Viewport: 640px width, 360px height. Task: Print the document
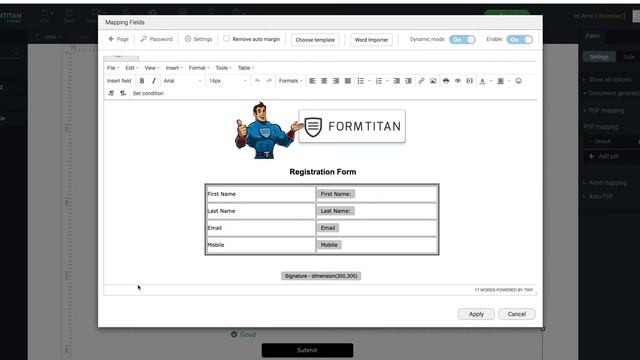[x=446, y=81]
